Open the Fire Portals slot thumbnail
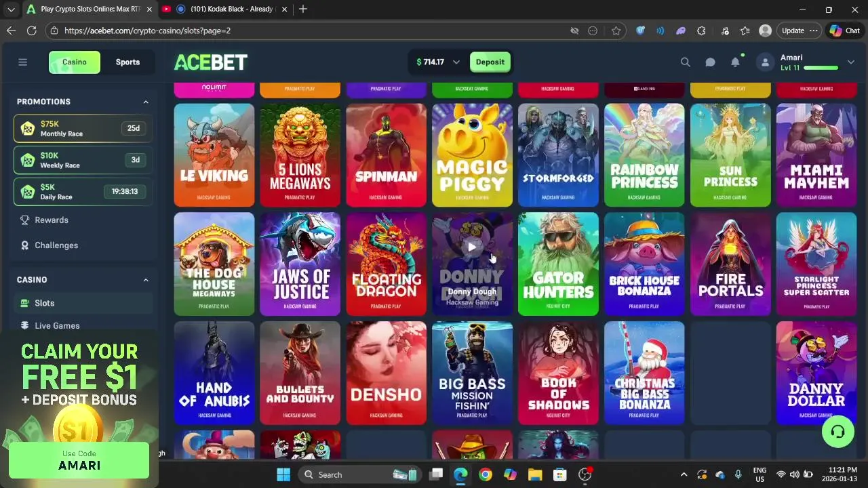Viewport: 868px width, 488px height. click(730, 264)
